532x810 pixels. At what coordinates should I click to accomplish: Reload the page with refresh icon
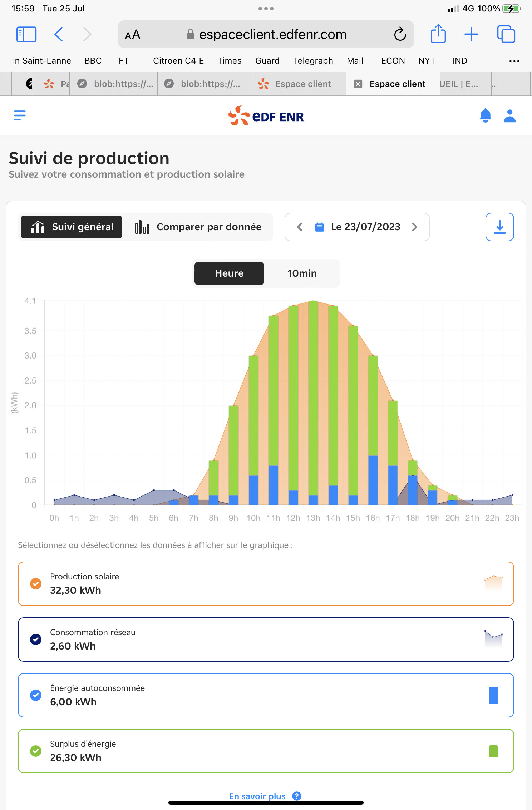point(400,34)
